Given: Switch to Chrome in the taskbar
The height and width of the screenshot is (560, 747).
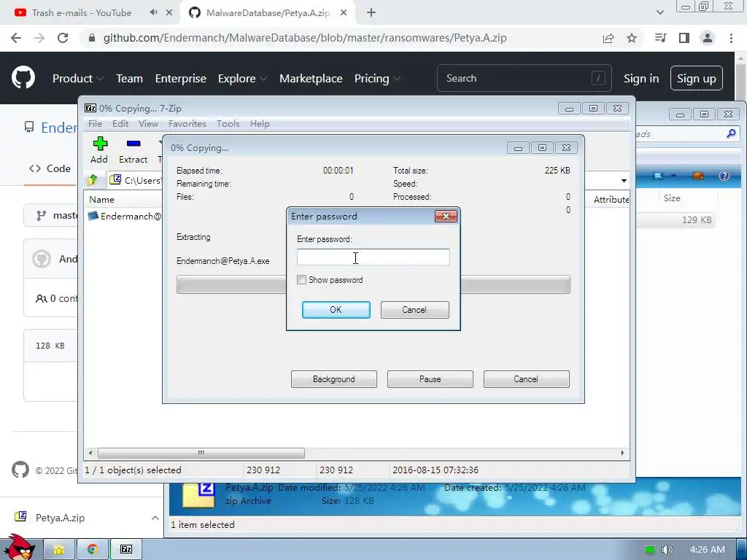Looking at the screenshot, I should click(x=93, y=550).
